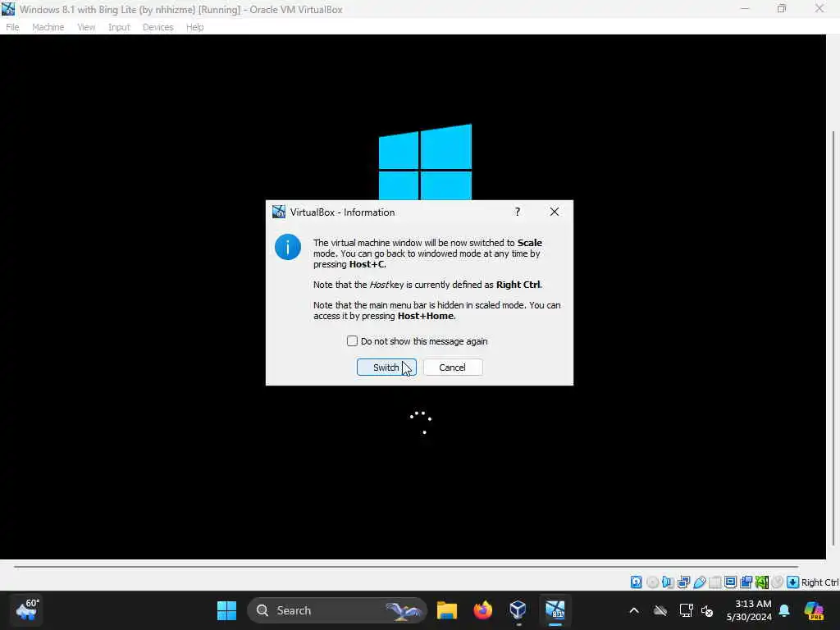The width and height of the screenshot is (840, 630).
Task: Open the audio indicator in VirtualBox status bar
Action: 668,582
